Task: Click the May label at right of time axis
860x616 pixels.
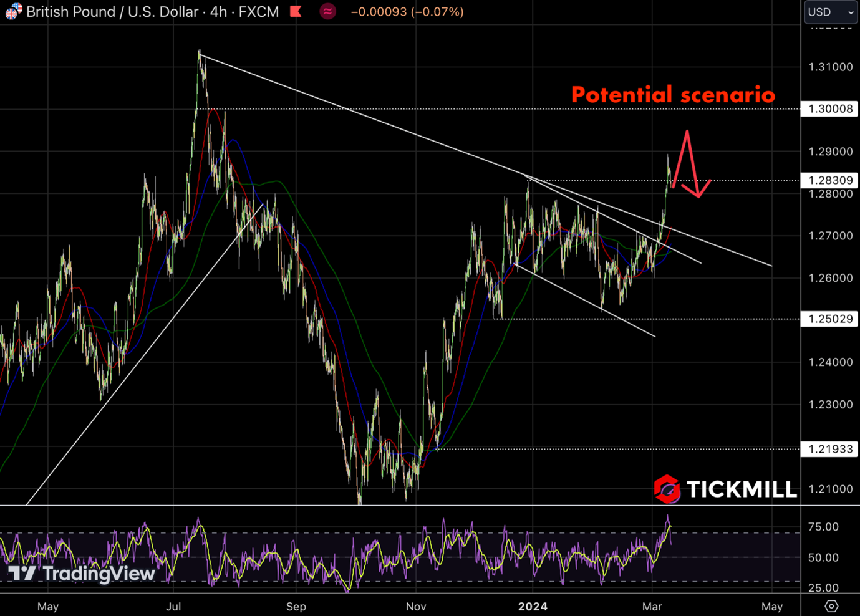Action: [x=772, y=606]
